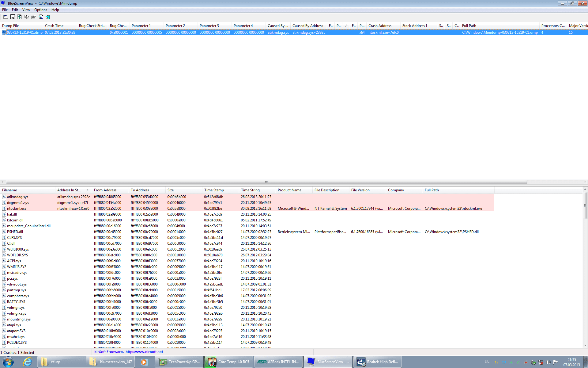Screen dimensions: 588x368
Task: Open Core Temp from the taskbar
Action: (229, 362)
